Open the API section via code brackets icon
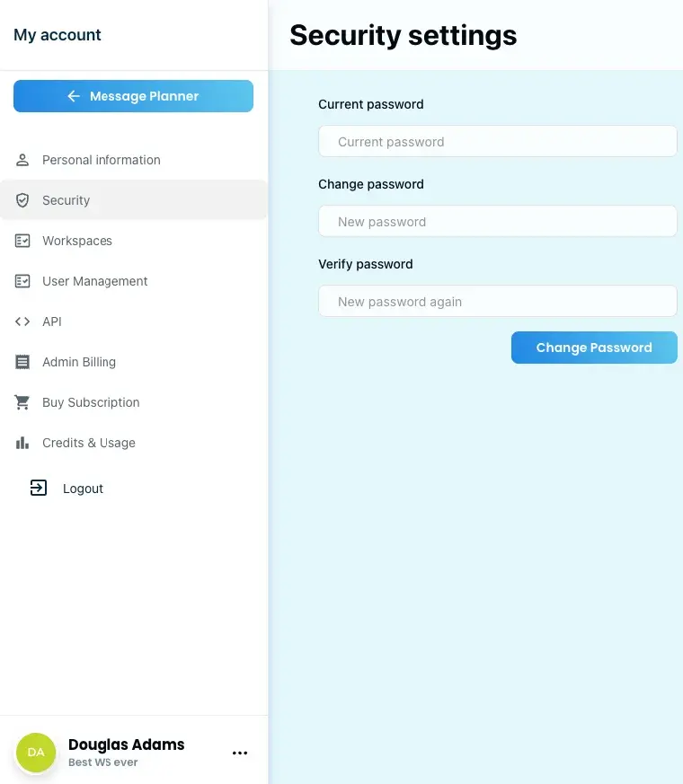Viewport: 683px width, 784px height. (x=22, y=321)
